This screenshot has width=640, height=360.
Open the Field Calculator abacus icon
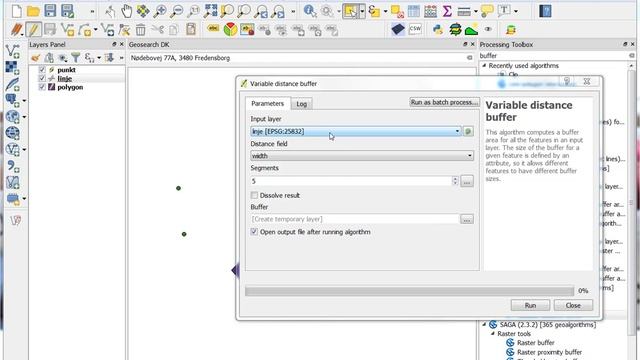click(430, 11)
